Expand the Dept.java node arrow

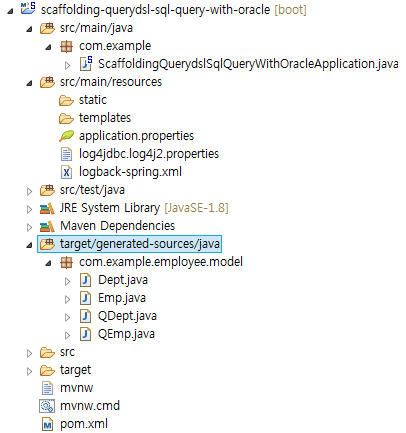[x=67, y=281]
